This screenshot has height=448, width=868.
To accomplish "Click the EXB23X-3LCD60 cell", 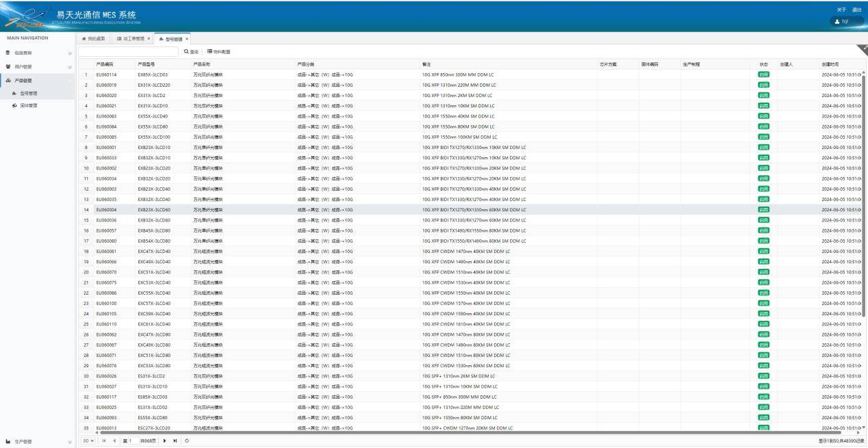I will (x=154, y=209).
